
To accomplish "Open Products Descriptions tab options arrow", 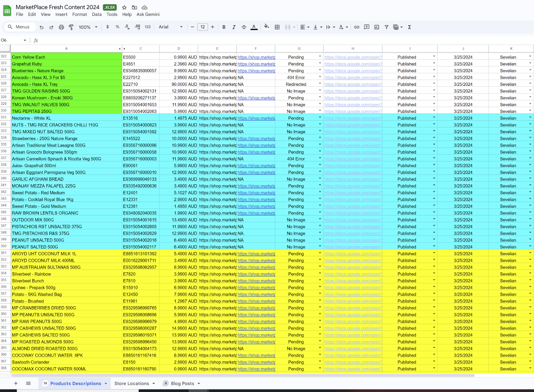I will (x=106, y=383).
